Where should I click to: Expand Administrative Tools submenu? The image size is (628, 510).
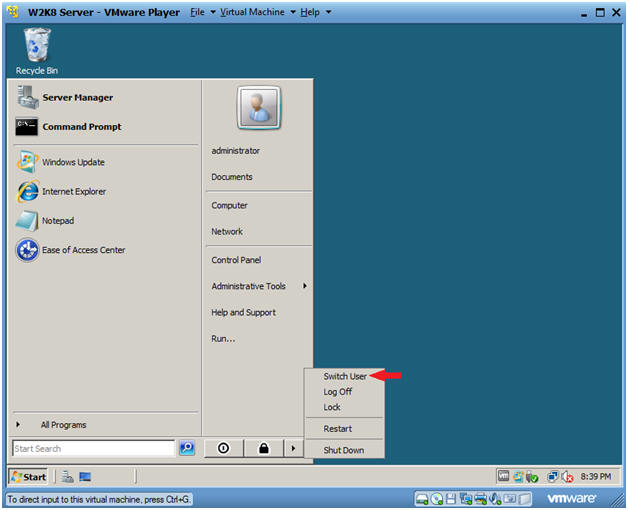pyautogui.click(x=259, y=286)
